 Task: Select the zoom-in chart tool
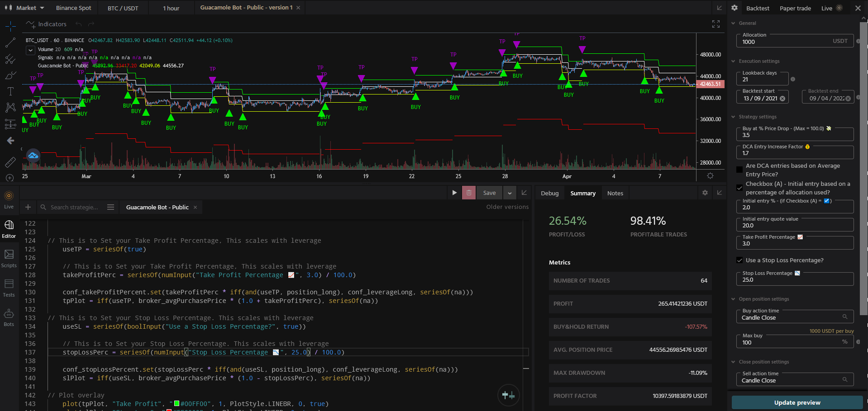[x=10, y=178]
